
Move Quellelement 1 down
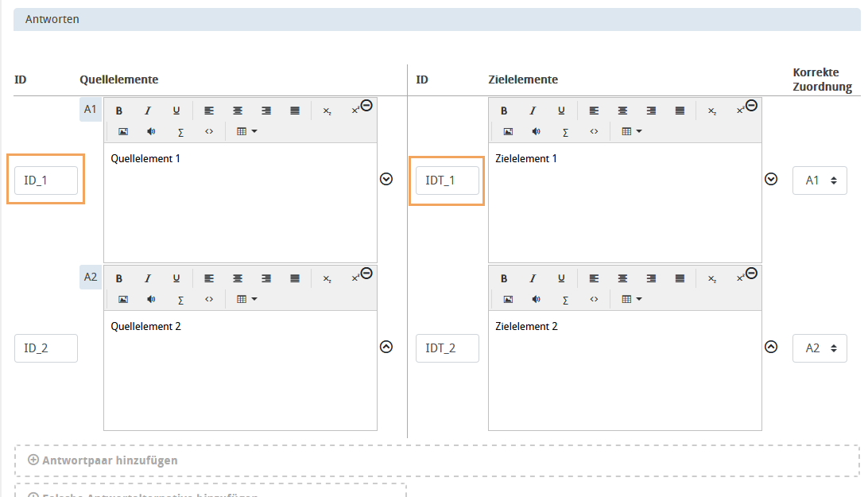(386, 180)
